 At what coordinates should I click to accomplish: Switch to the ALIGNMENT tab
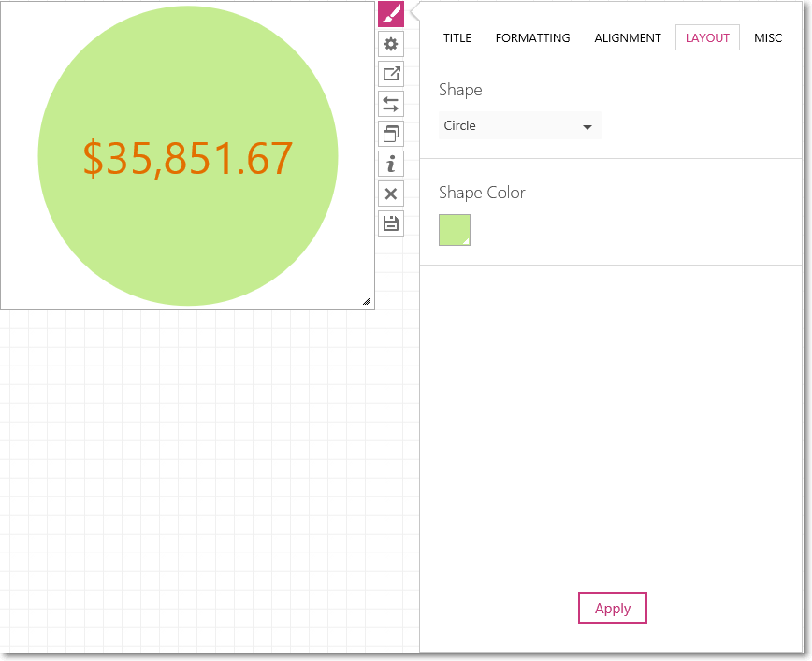pyautogui.click(x=627, y=37)
